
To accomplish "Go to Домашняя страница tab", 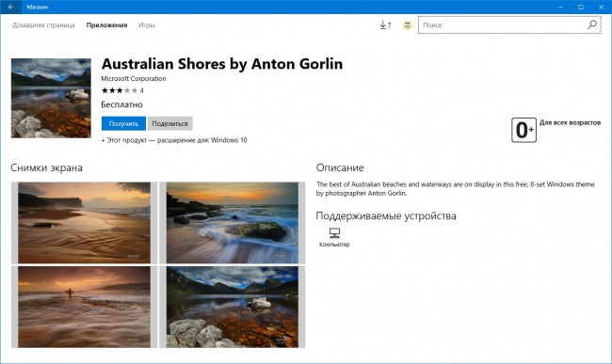I will [x=43, y=25].
